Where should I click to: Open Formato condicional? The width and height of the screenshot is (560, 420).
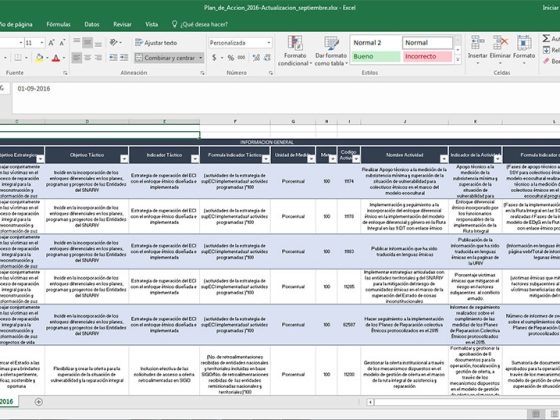pos(295,51)
